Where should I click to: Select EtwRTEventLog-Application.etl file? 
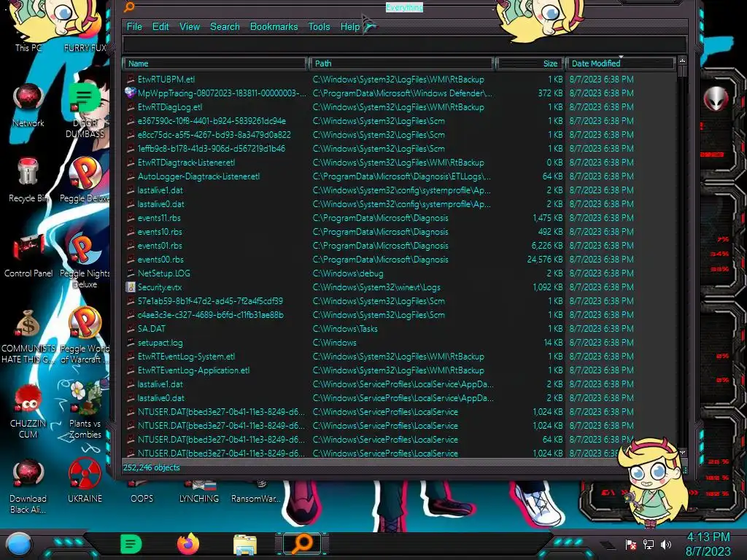193,370
